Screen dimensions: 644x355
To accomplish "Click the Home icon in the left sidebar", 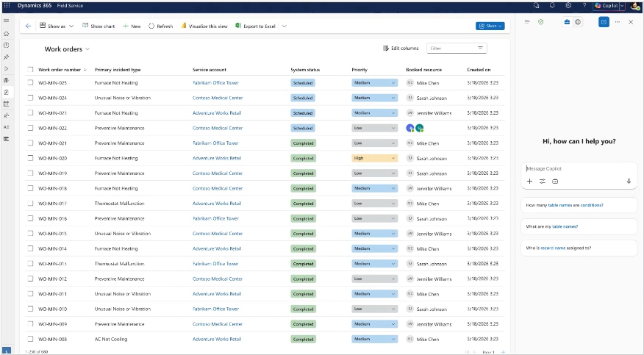I will [6, 34].
